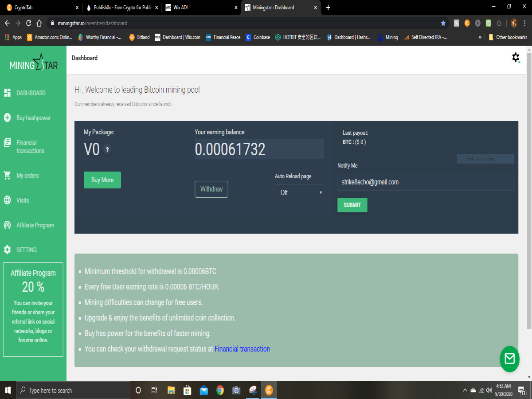Bookmark this page with star icon
532x399 pixels.
click(443, 23)
